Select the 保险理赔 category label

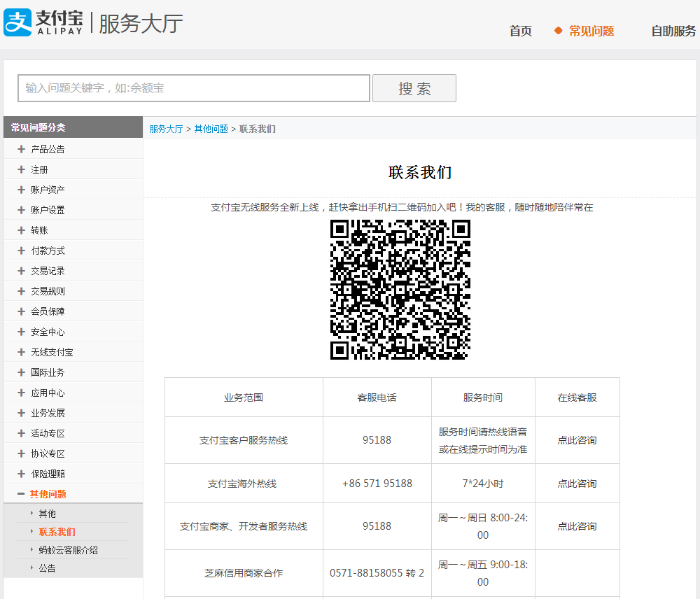pyautogui.click(x=48, y=474)
